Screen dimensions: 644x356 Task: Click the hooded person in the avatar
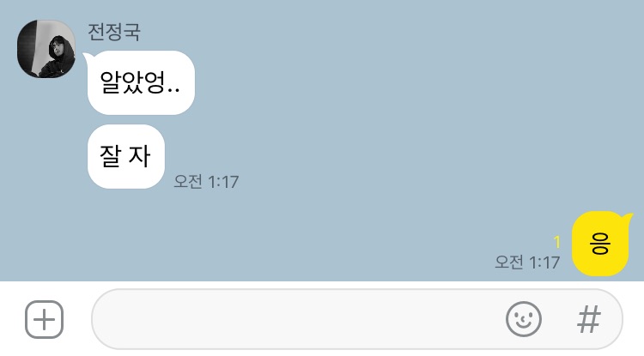[59, 56]
